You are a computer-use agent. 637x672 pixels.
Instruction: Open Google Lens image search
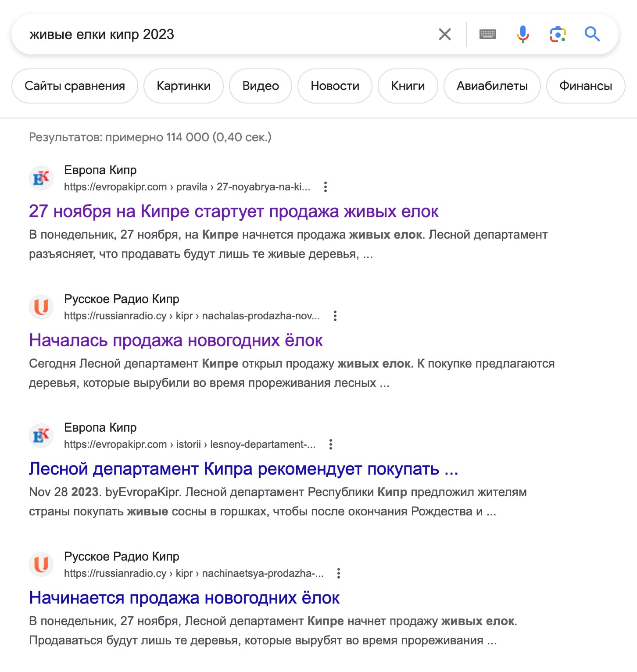point(558,34)
